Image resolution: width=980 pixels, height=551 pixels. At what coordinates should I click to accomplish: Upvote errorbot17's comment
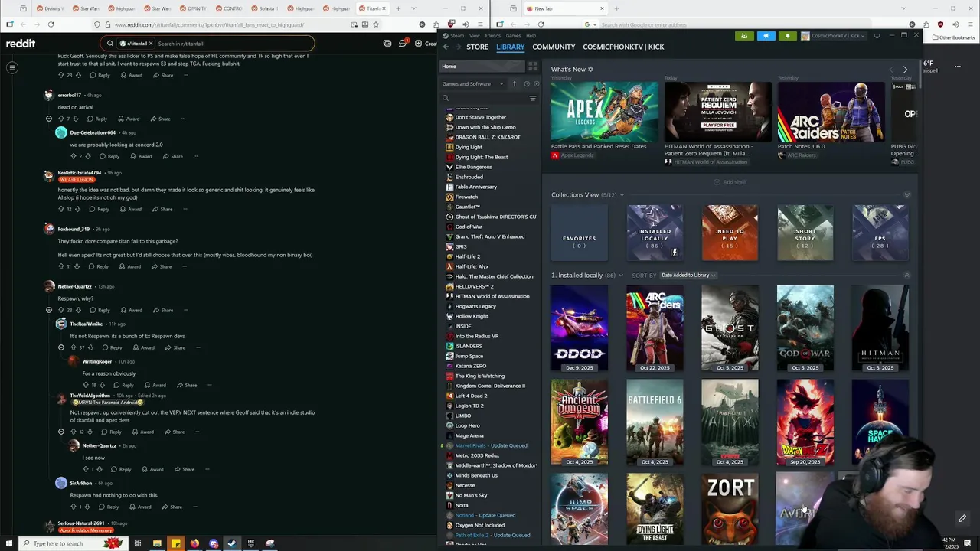coord(61,119)
